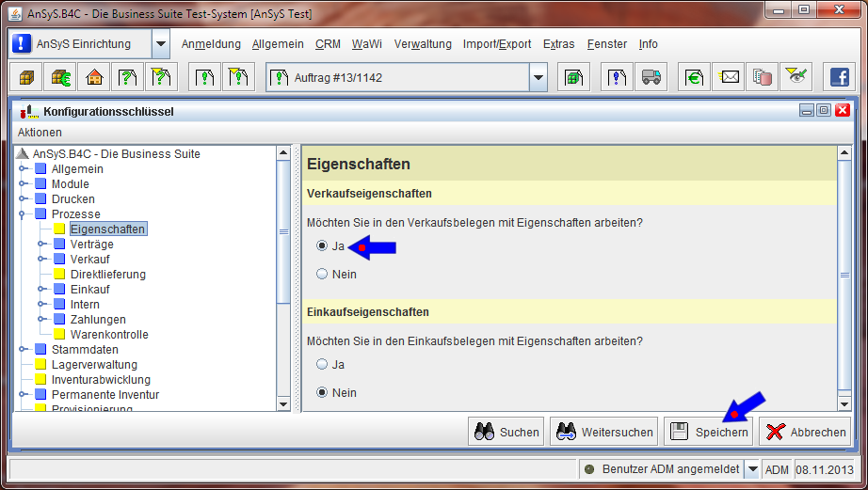Click the green euro arrow toolbar icon
Viewport: 868px width, 490px height.
click(x=696, y=77)
